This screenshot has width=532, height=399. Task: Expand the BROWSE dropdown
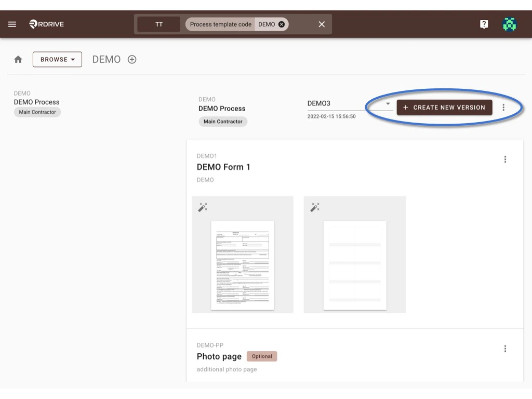(x=57, y=59)
